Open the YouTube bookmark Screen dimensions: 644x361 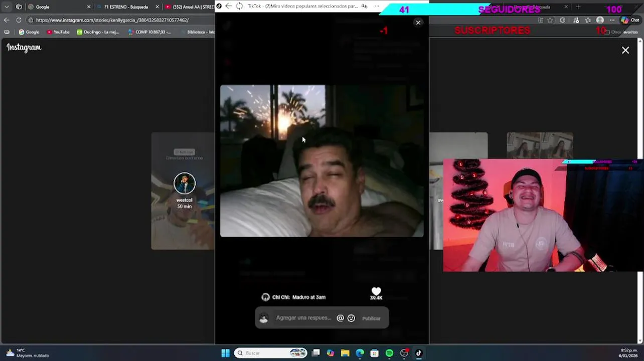pos(58,32)
